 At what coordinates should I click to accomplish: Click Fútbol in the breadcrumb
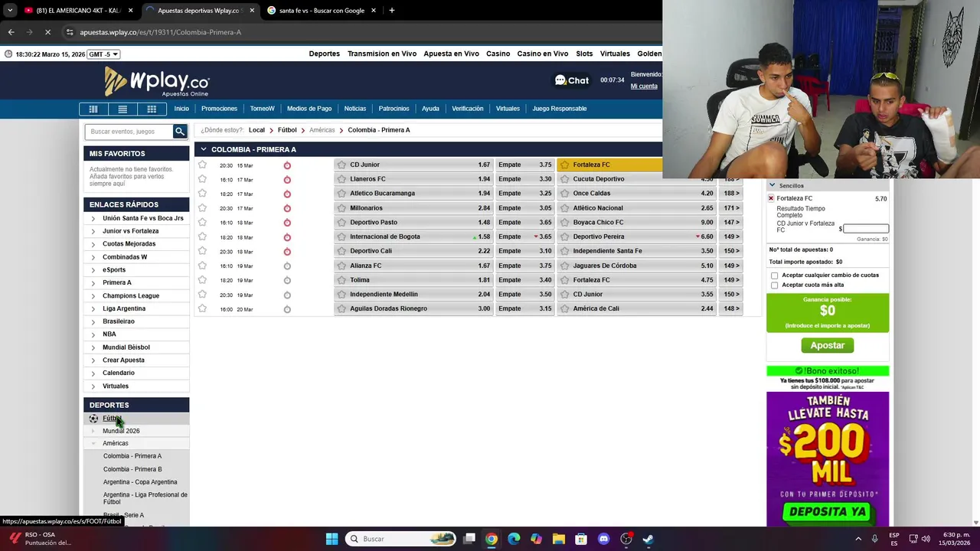[x=287, y=130]
